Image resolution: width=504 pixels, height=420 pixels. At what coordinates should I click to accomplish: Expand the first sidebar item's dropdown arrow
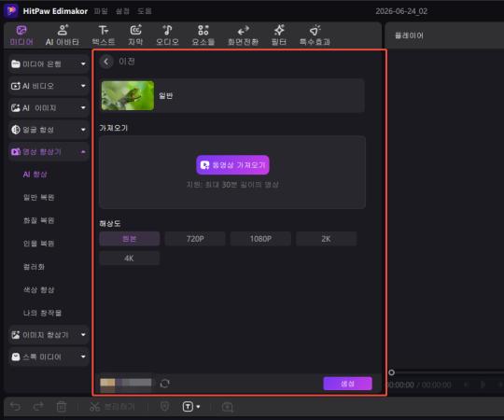pyautogui.click(x=83, y=64)
